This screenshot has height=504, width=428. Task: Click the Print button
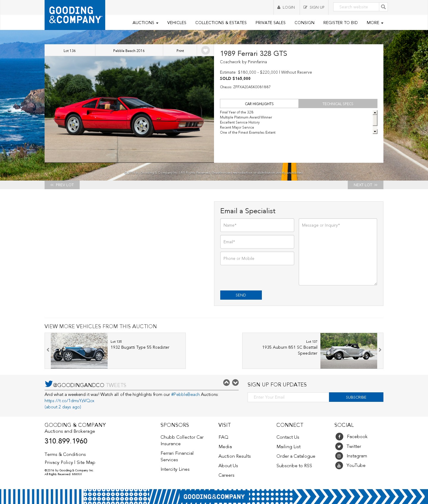pos(180,50)
